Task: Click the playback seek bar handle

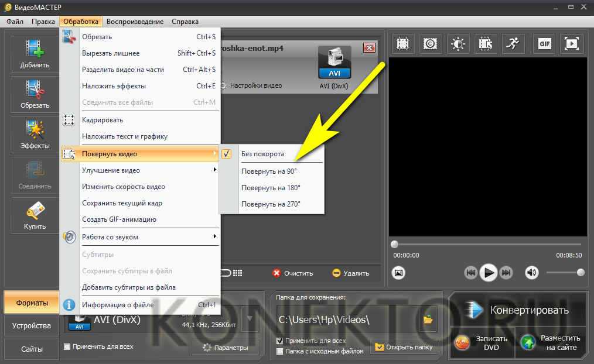Action: 394,244
